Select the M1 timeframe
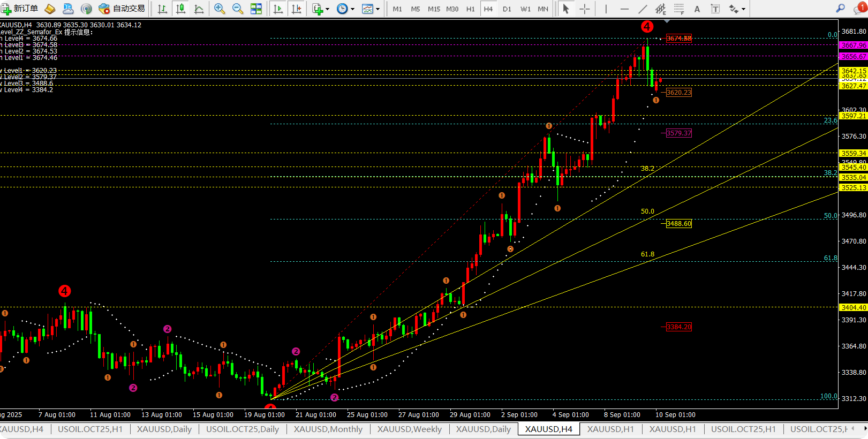The width and height of the screenshot is (868, 439). (x=397, y=9)
